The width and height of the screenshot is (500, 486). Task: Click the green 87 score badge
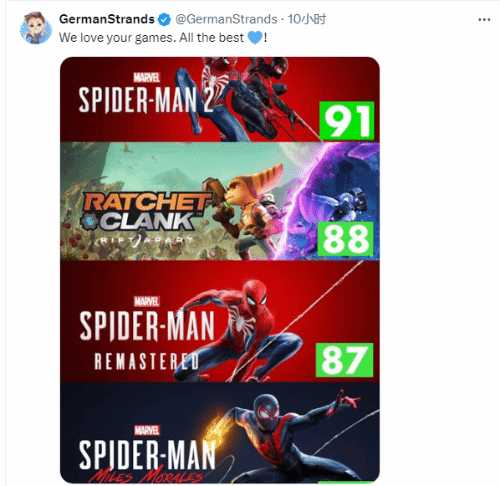pyautogui.click(x=344, y=360)
